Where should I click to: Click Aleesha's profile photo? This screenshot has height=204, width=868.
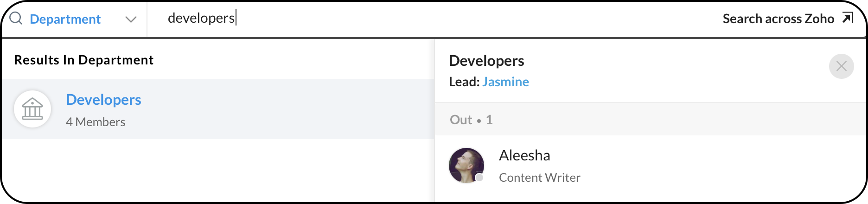(x=466, y=165)
